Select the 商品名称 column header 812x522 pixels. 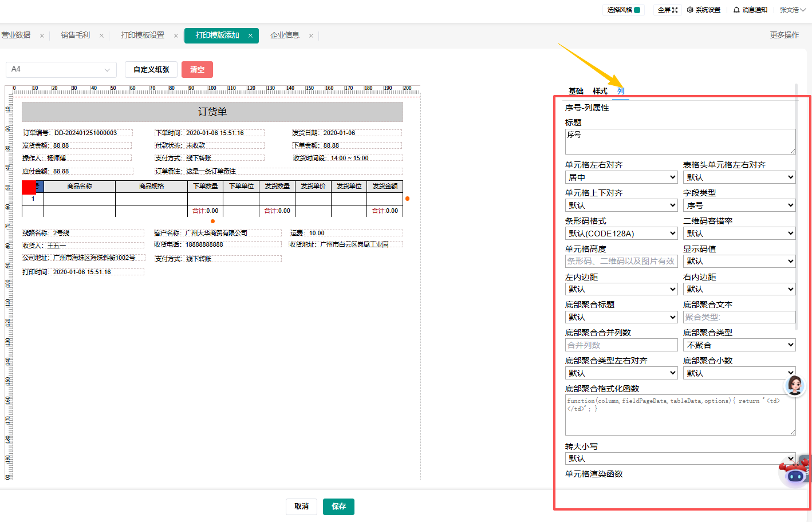[x=80, y=187]
